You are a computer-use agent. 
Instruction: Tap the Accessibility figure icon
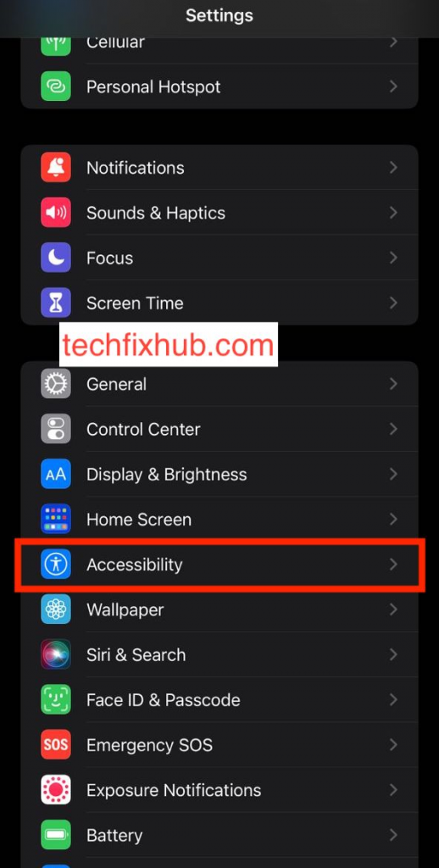click(x=55, y=564)
